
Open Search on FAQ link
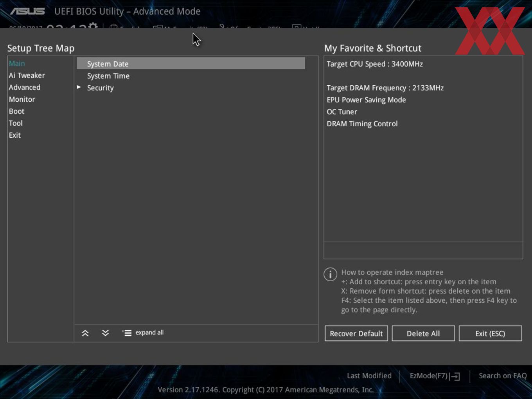503,376
